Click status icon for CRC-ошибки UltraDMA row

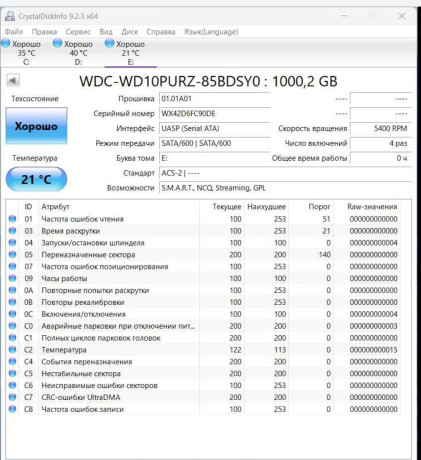tap(12, 397)
